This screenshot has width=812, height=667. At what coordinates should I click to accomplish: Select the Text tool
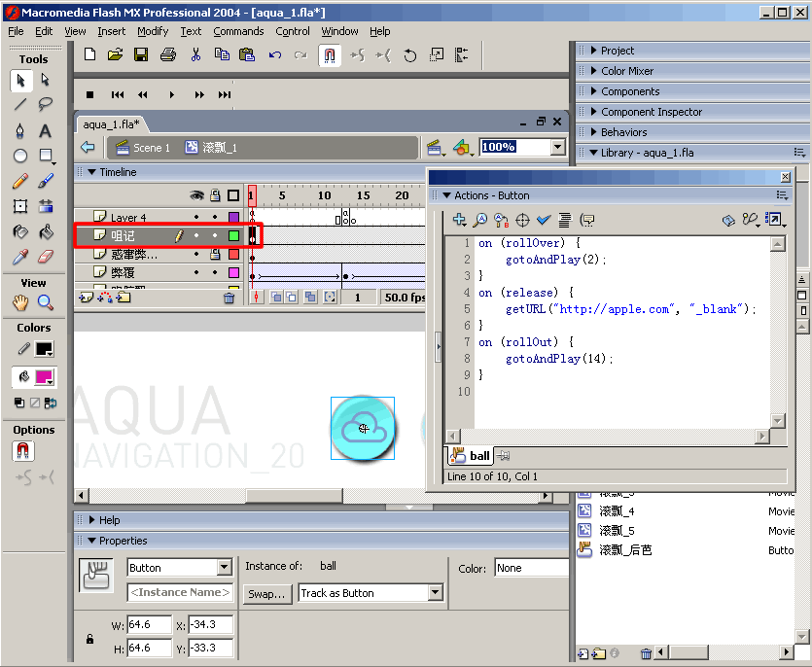[x=46, y=130]
